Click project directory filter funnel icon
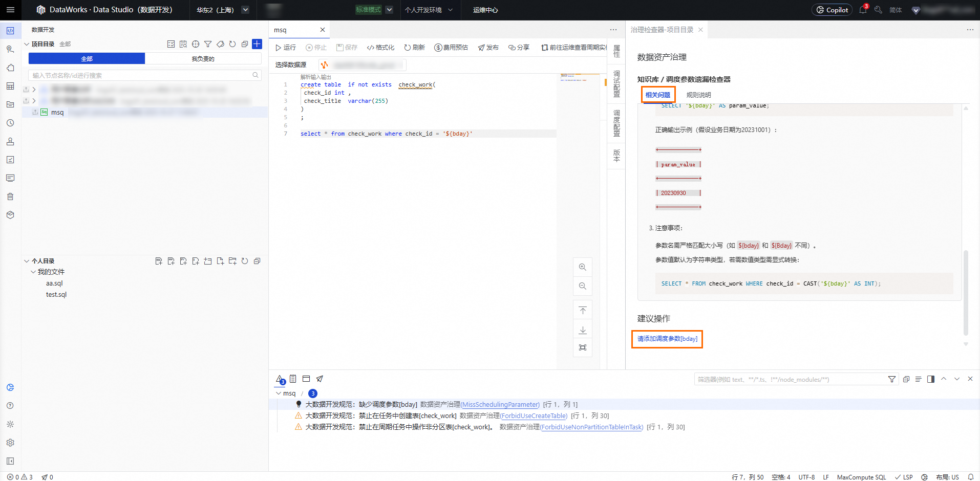980x481 pixels. pos(208,44)
